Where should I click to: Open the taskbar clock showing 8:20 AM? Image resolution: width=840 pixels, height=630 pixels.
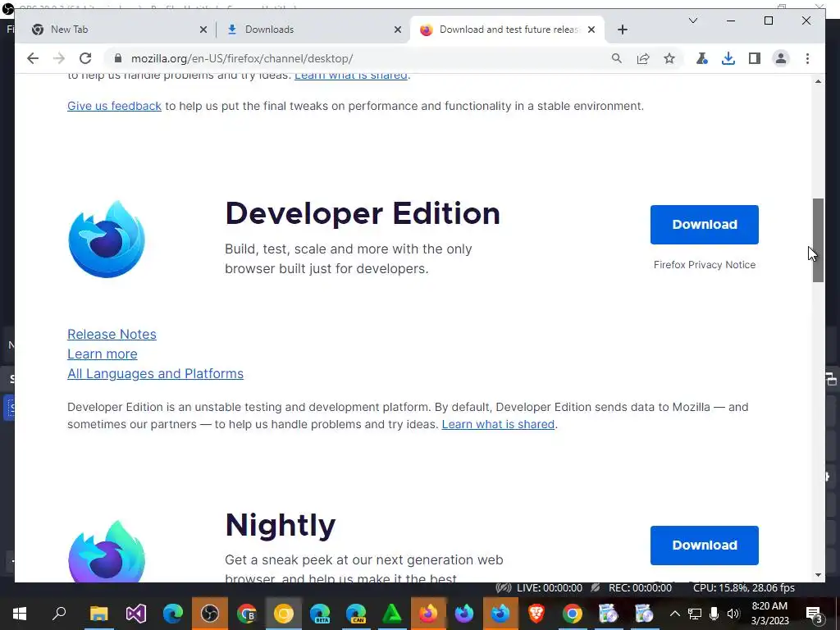(x=769, y=614)
